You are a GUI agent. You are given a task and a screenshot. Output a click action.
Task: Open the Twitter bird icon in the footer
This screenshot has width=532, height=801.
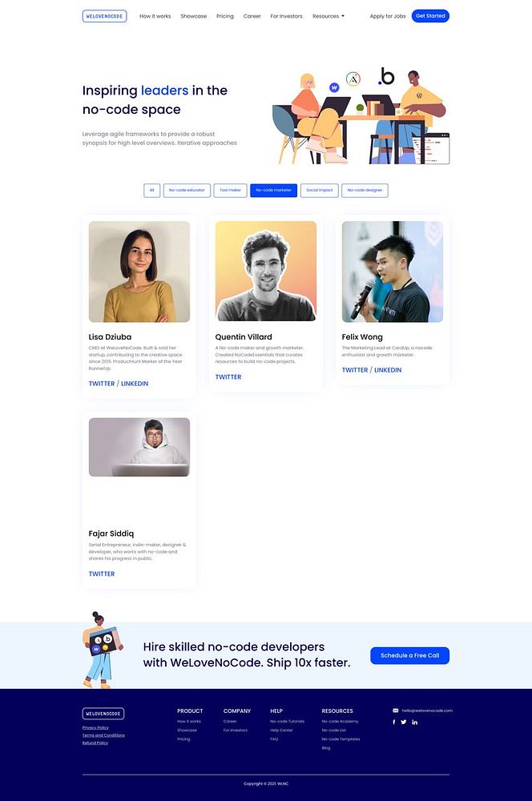click(404, 722)
